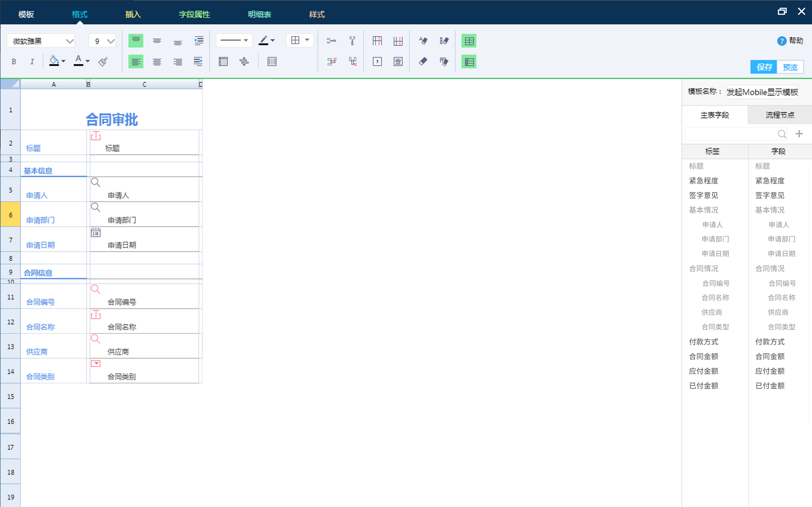
Task: Toggle bold formatting
Action: pos(14,61)
